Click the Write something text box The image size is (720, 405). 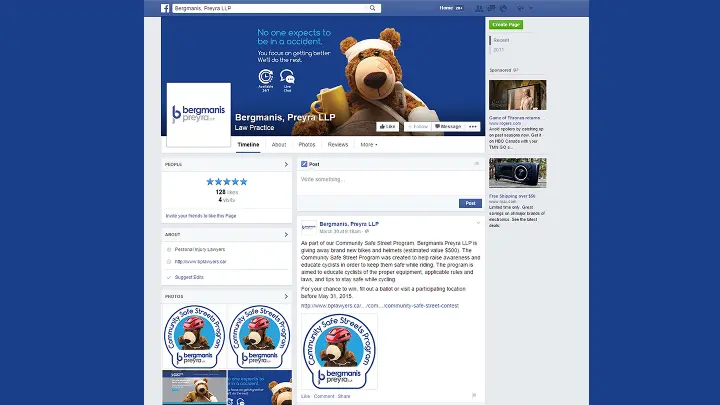[x=390, y=183]
